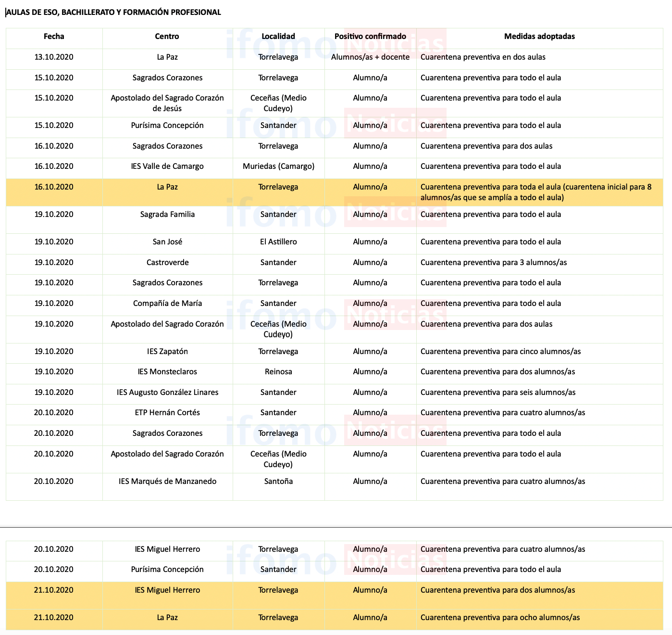Select the 'Sagrada Familia' center cell

(167, 215)
